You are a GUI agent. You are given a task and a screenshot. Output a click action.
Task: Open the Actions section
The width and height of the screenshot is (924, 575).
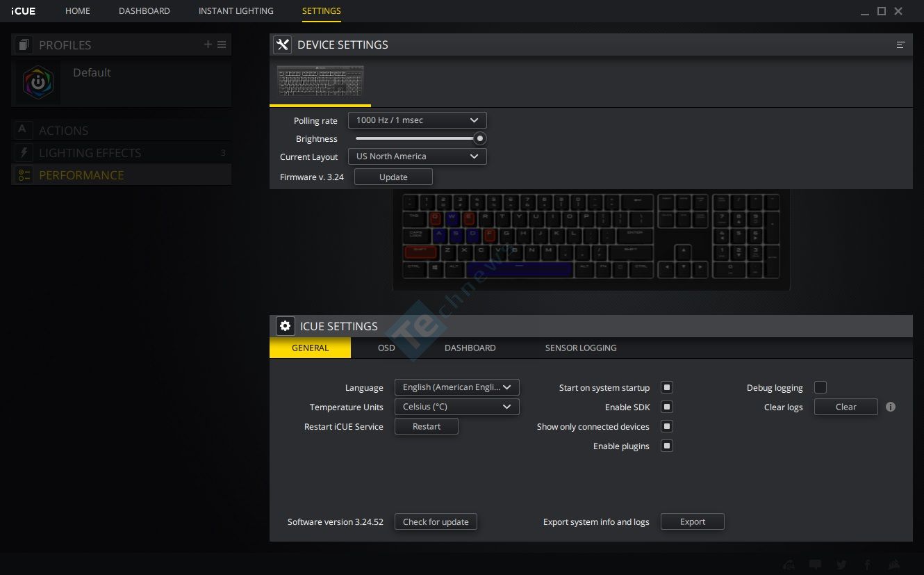tap(122, 130)
